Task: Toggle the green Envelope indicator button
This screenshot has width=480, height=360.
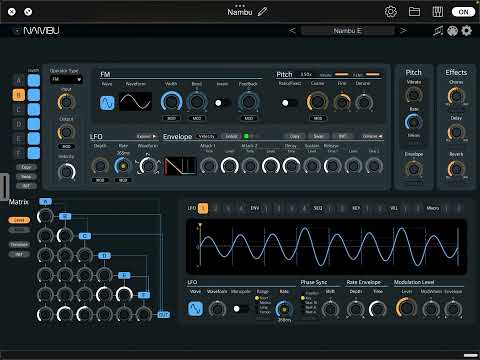Action: (246, 136)
